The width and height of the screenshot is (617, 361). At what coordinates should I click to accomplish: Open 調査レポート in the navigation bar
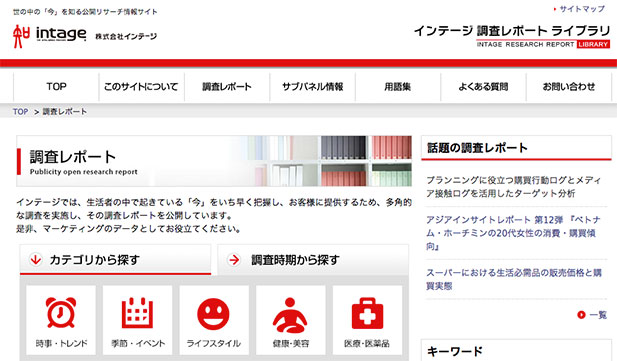pos(227,87)
